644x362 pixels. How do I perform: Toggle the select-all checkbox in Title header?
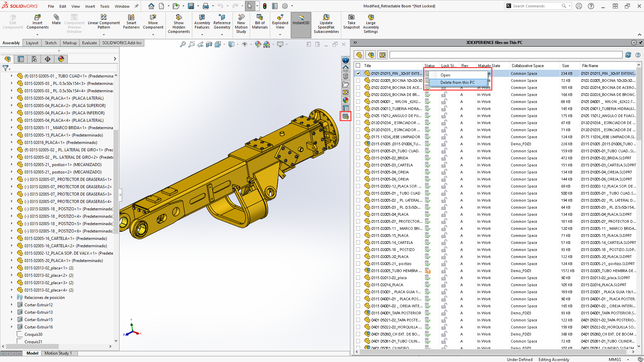click(x=358, y=66)
